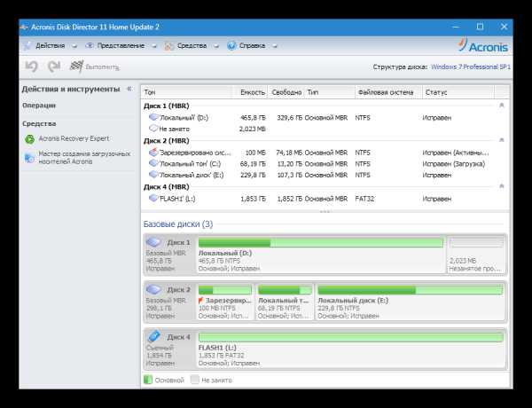Image resolution: width=532 pixels, height=408 pixels.
Task: Open the Представление menu
Action: point(121,45)
